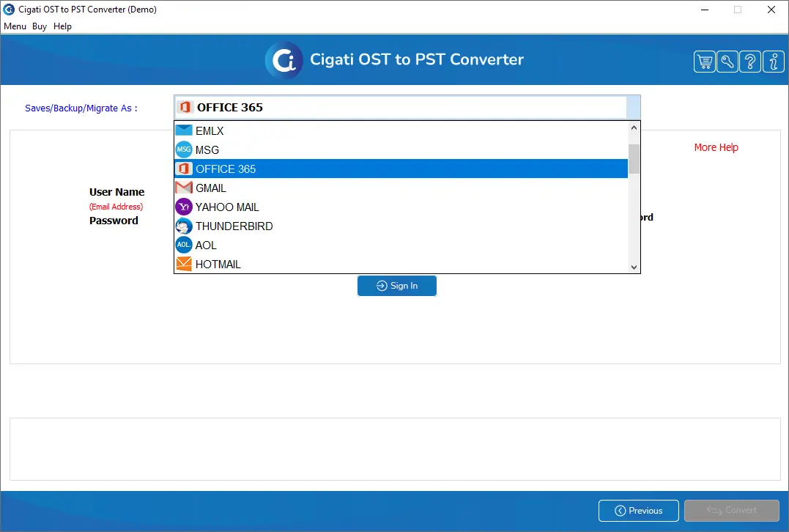Click the Cigati logo in the header

click(x=284, y=60)
